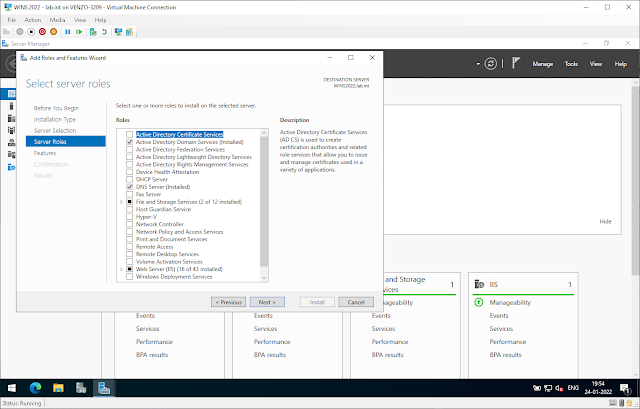Check Remote Desktop Services role
Viewport: 640px width, 409px height.
[x=129, y=254]
